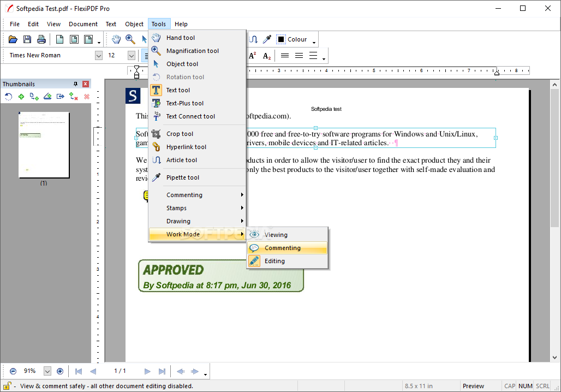Screen dimensions: 561x392
Task: Go to previous page arrow
Action: click(x=93, y=371)
